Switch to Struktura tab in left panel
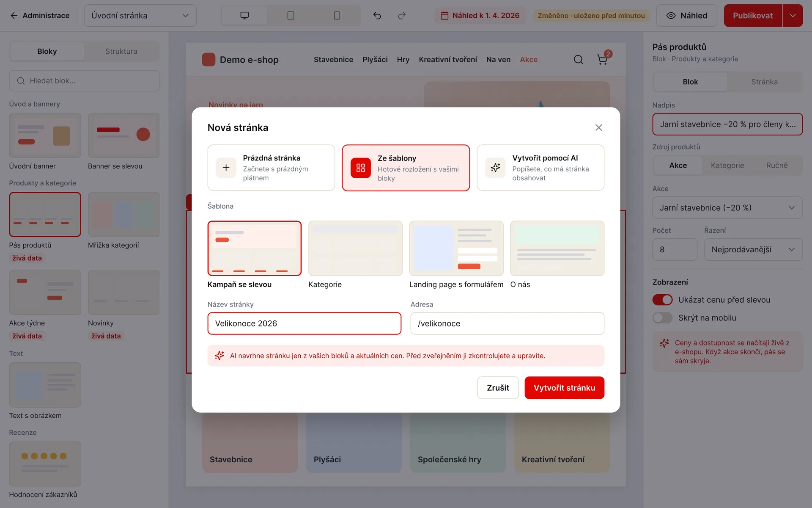The image size is (812, 508). pos(121,51)
